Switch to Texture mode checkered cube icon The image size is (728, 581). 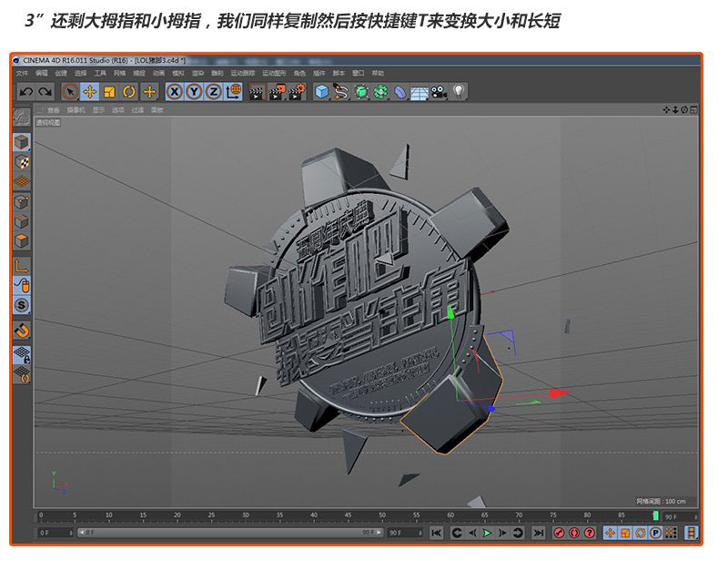pos(21,162)
